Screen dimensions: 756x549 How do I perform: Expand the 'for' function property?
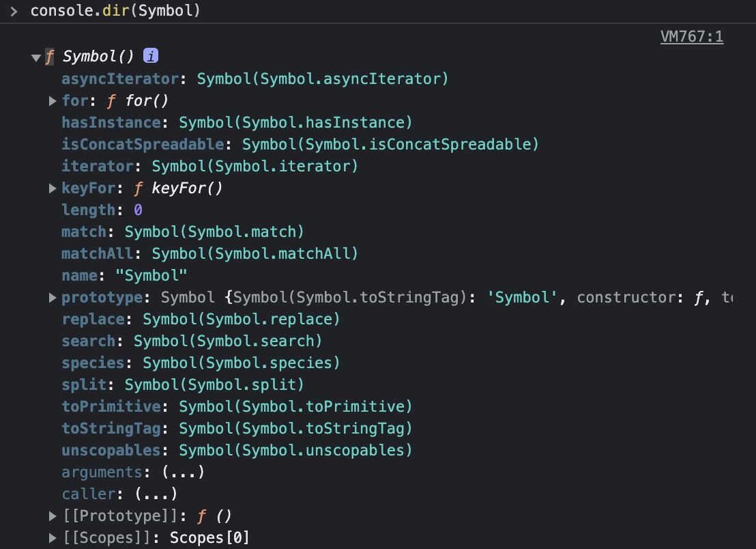pos(53,101)
